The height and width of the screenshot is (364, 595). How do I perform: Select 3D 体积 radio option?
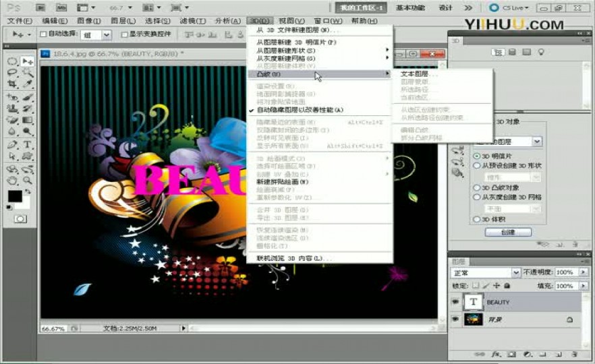[476, 219]
